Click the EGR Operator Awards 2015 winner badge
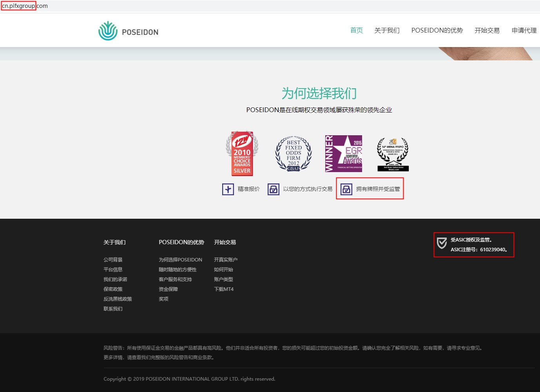Screen dimensions: 540x392 (x=344, y=154)
